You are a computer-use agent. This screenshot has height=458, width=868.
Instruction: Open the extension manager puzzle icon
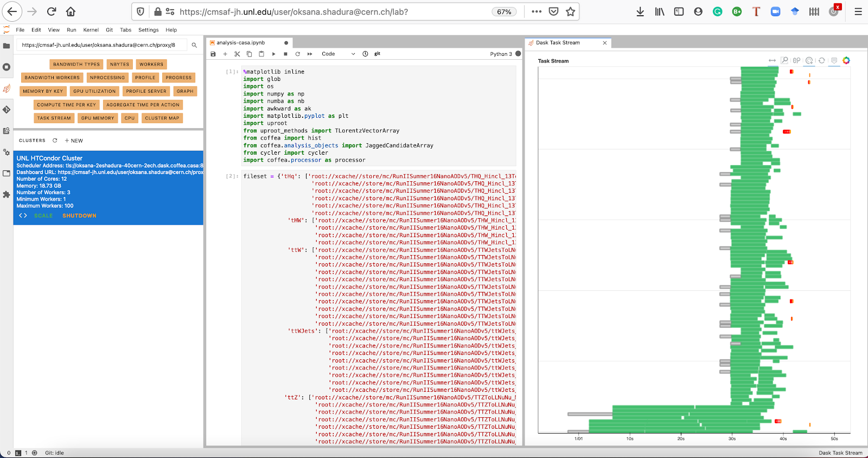7,194
